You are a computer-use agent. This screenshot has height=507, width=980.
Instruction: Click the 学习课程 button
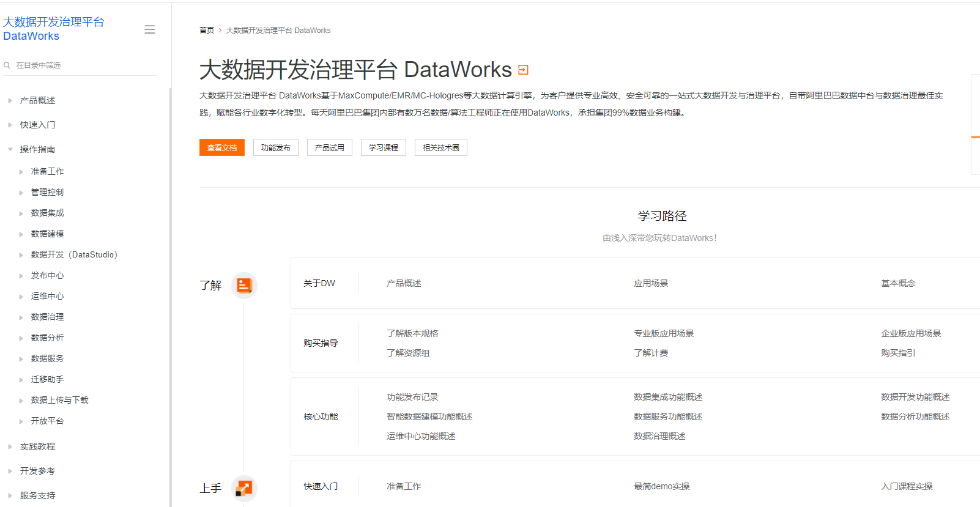click(x=384, y=147)
